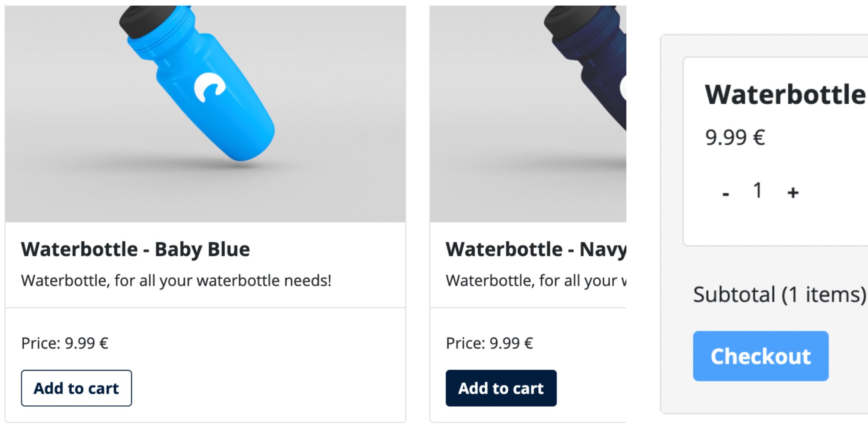The height and width of the screenshot is (431, 868).
Task: Click the Waterbottle item name in the cart
Action: click(785, 95)
